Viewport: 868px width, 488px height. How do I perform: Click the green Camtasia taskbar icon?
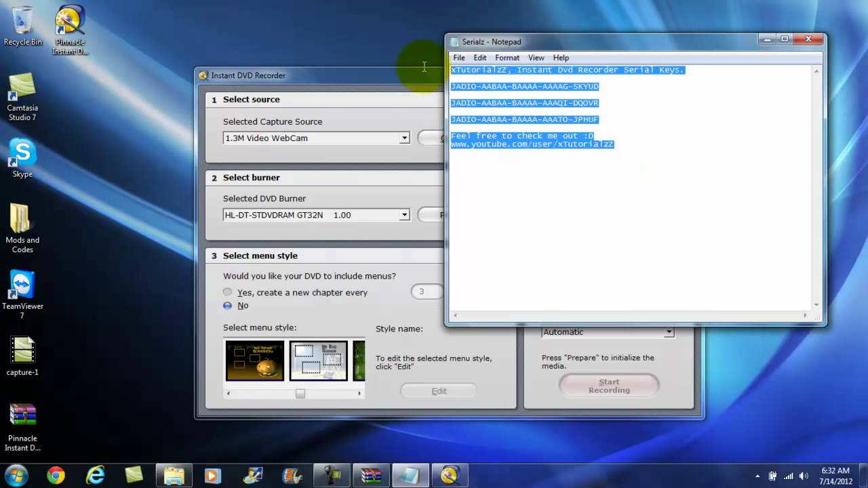coord(134,475)
